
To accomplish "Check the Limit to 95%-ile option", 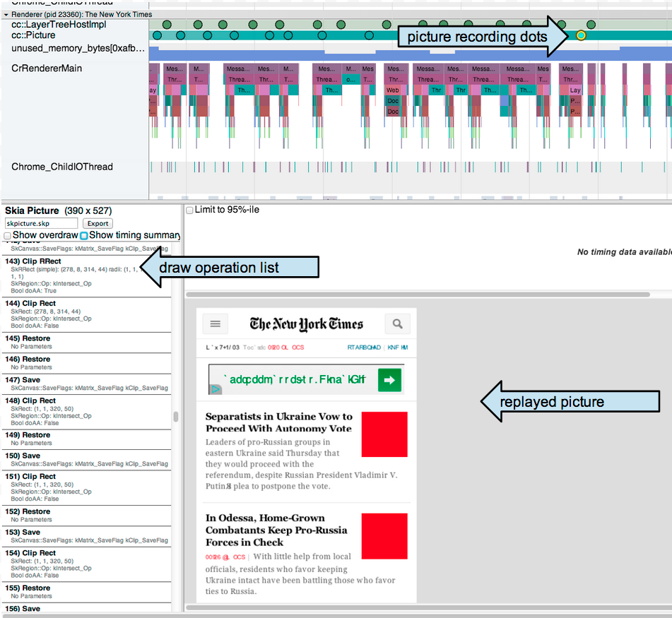I will (189, 210).
